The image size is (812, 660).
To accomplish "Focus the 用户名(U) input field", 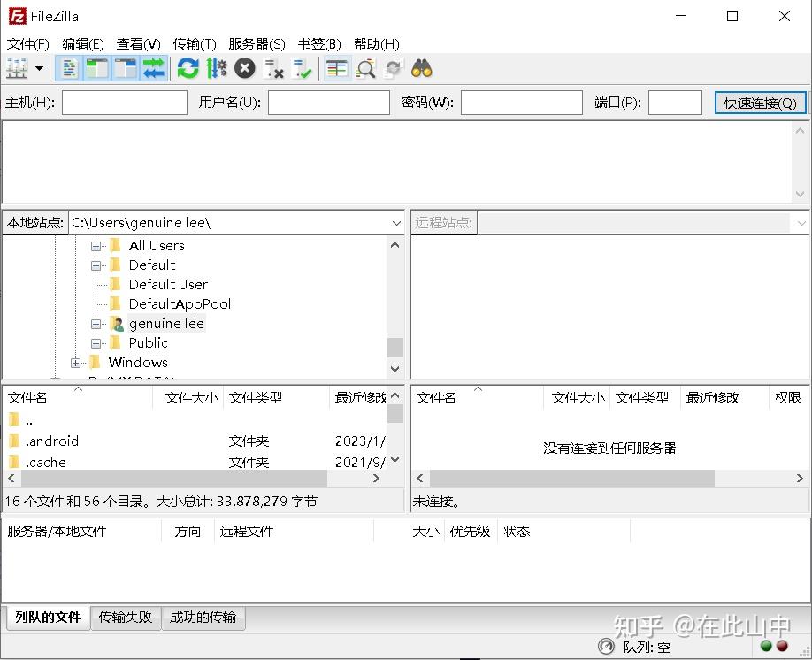I will point(329,103).
